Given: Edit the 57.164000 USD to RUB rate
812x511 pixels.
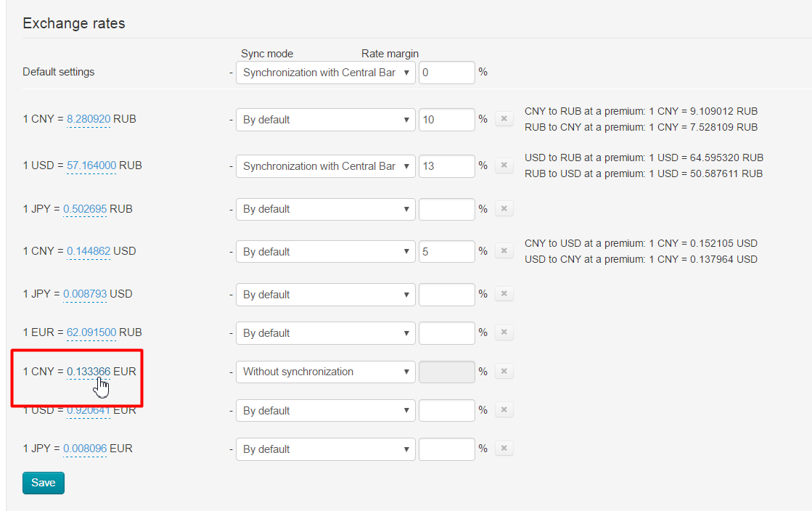Looking at the screenshot, I should [x=91, y=165].
